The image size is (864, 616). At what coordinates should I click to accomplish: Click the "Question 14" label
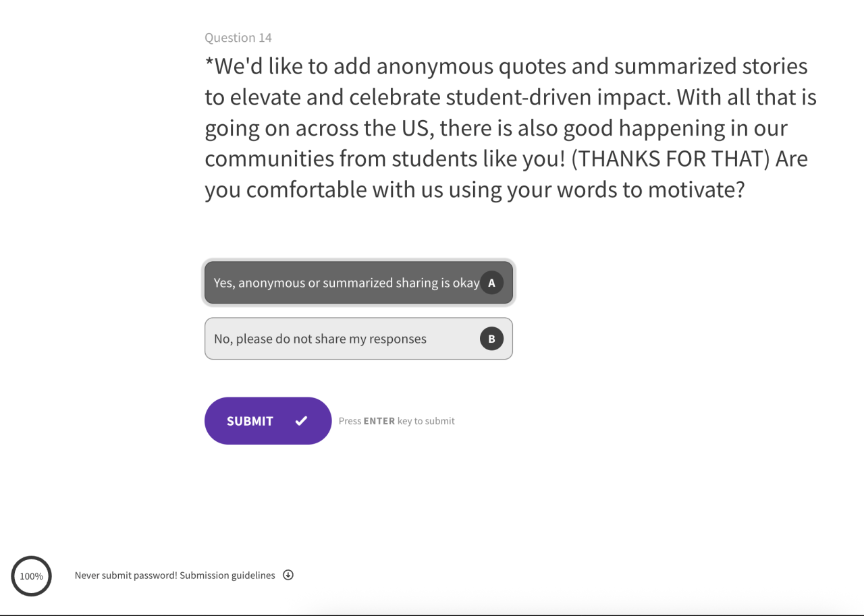pyautogui.click(x=238, y=38)
